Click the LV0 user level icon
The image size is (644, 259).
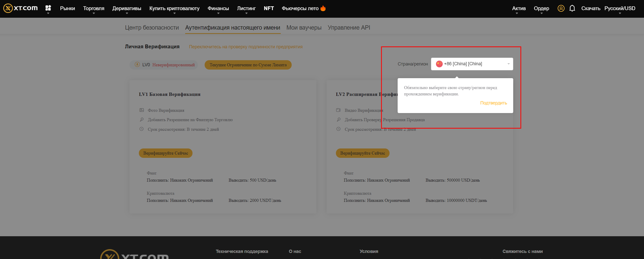click(137, 64)
